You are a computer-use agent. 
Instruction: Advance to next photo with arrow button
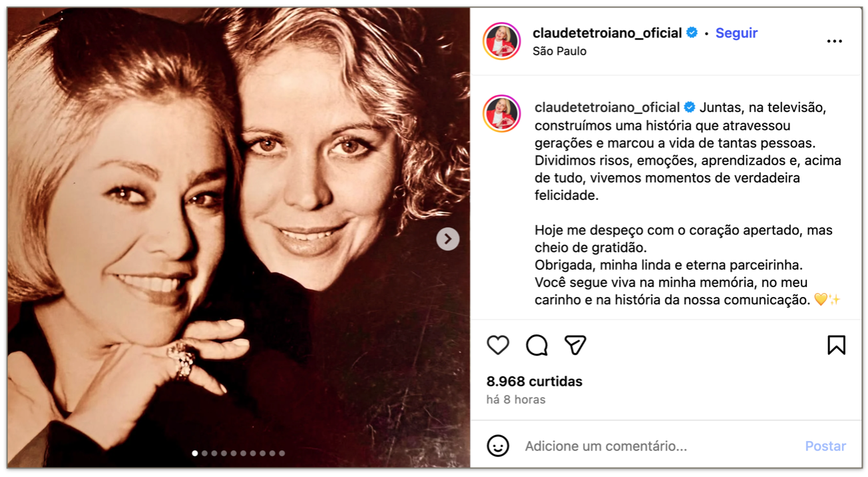coord(448,238)
